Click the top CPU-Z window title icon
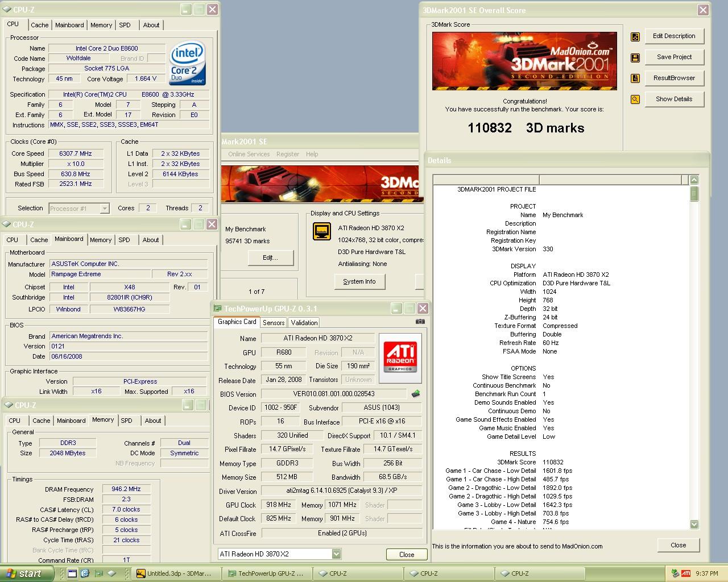 point(7,10)
